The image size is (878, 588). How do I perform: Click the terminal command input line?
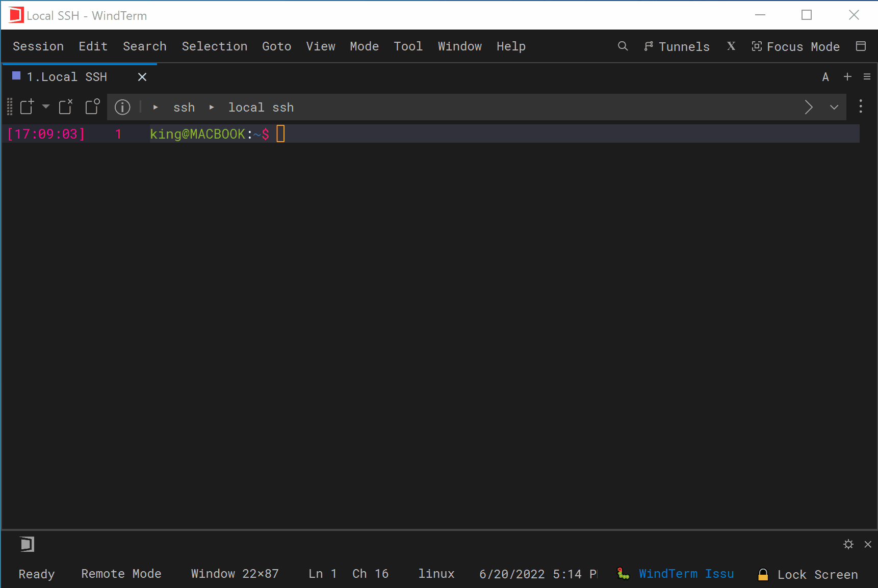point(431,133)
